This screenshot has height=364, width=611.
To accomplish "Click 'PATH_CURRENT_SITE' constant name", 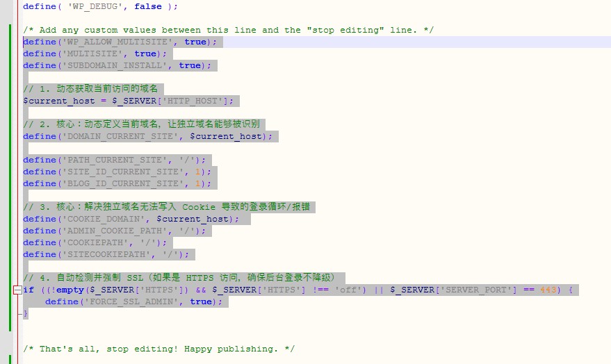I will pos(115,160).
